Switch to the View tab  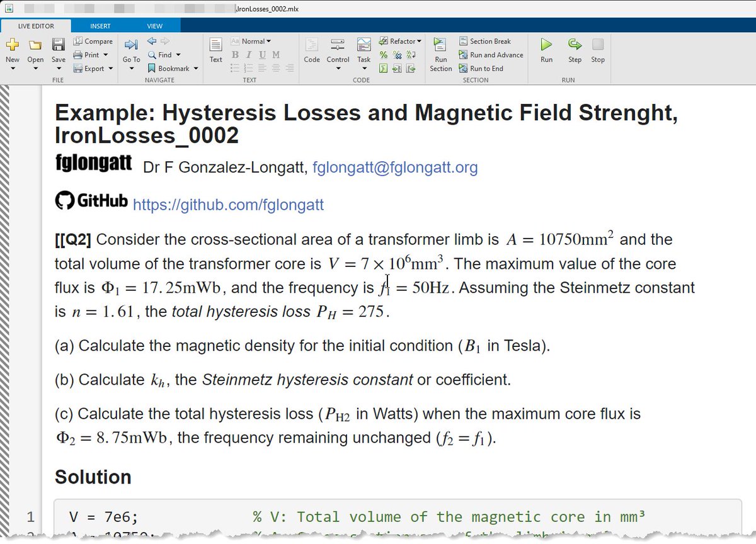[x=154, y=26]
